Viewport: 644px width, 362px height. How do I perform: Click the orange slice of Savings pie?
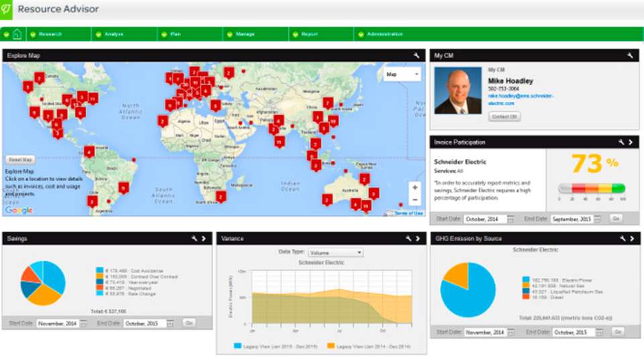click(x=44, y=295)
